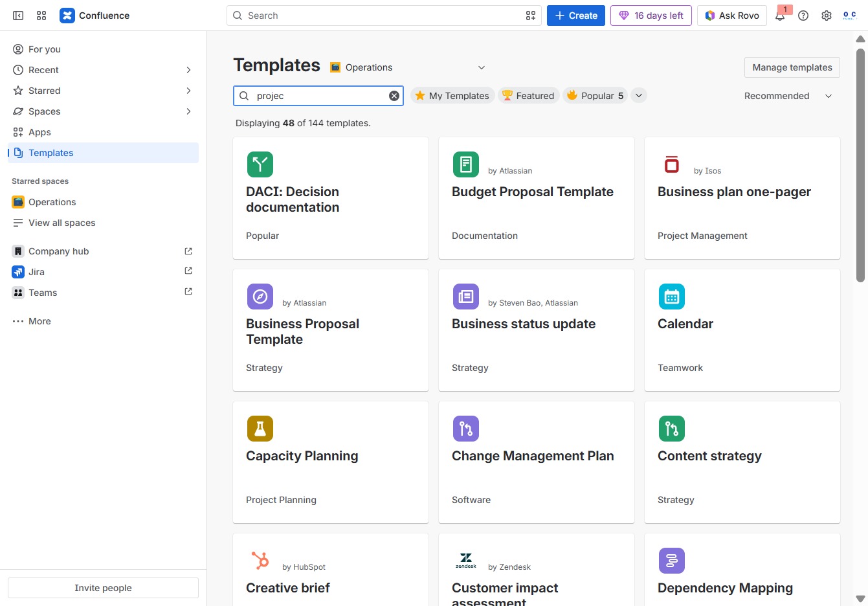This screenshot has width=868, height=606.
Task: Click the search-by-app icon in Search bar
Action: tap(531, 16)
